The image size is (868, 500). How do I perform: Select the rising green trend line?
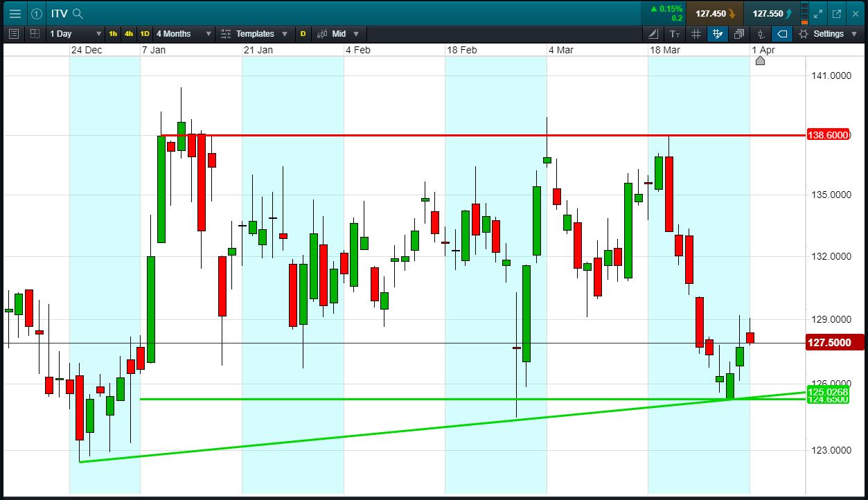pos(443,427)
